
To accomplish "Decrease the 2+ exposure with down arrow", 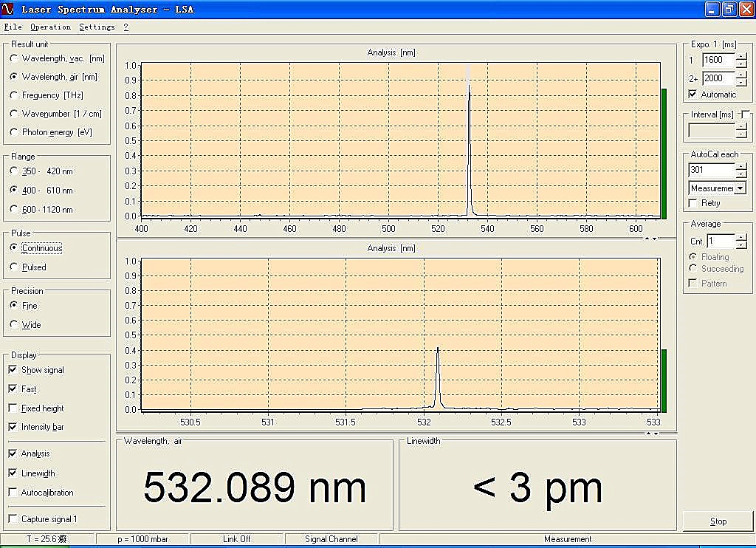I will (x=741, y=82).
